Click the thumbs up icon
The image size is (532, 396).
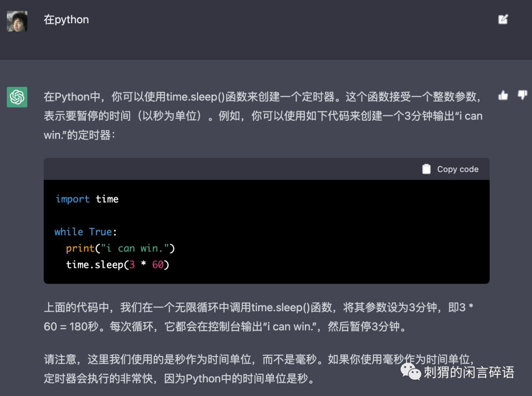(503, 96)
